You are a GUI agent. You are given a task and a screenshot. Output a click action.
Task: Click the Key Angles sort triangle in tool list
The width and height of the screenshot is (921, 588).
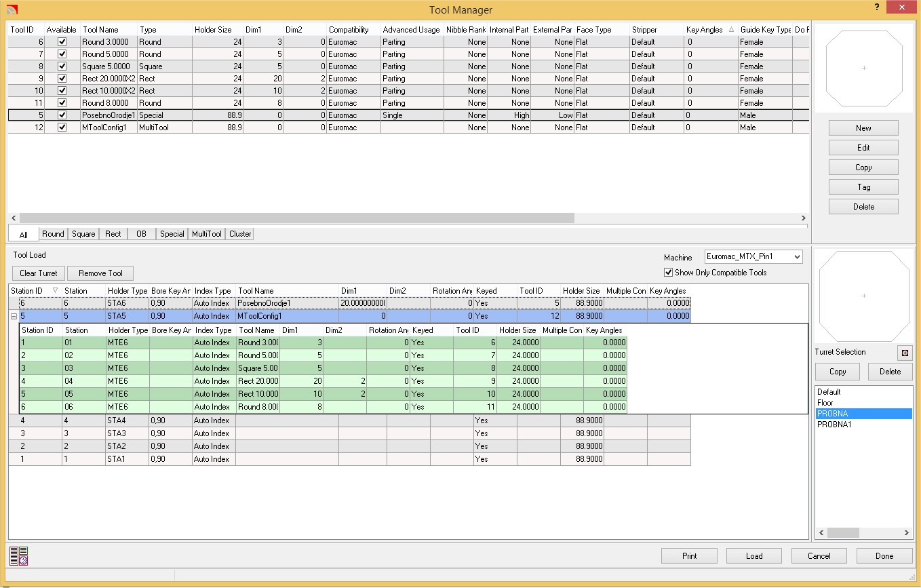pos(730,30)
